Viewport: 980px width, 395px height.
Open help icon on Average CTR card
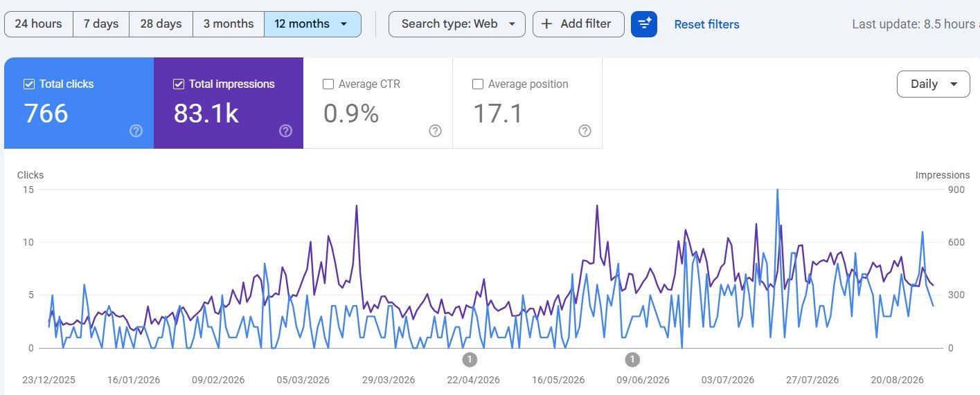coord(436,131)
